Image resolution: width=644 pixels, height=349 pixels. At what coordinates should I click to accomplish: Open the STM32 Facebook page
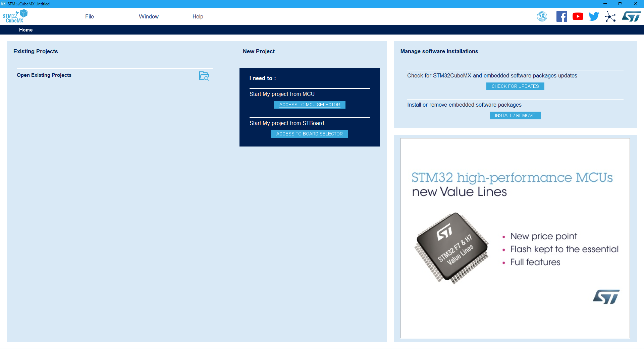click(562, 16)
